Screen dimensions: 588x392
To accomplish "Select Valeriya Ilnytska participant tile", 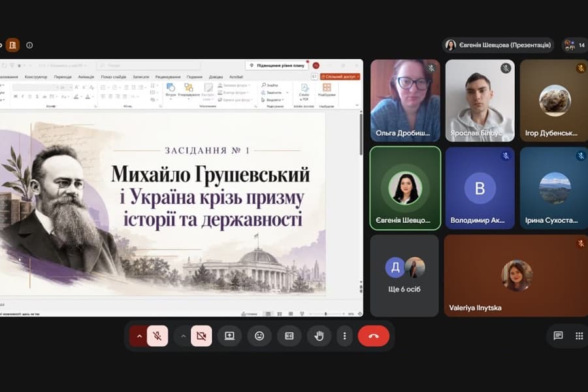I will pos(516,276).
